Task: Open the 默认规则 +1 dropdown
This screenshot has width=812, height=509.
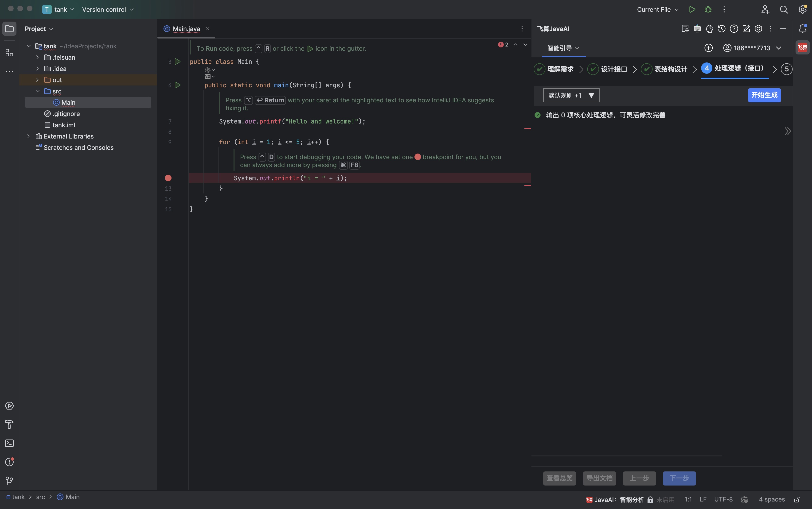Action: (x=571, y=95)
